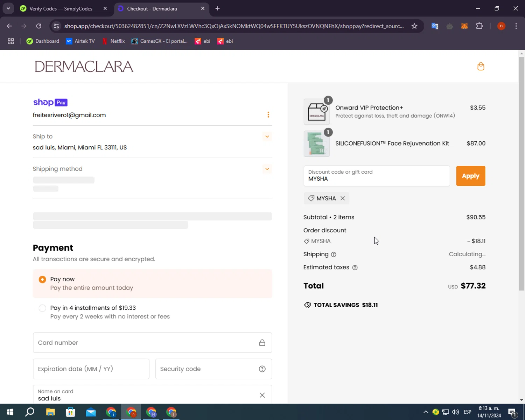Viewport: 525px width, 420px height.
Task: Go back to previous page
Action: [9, 26]
